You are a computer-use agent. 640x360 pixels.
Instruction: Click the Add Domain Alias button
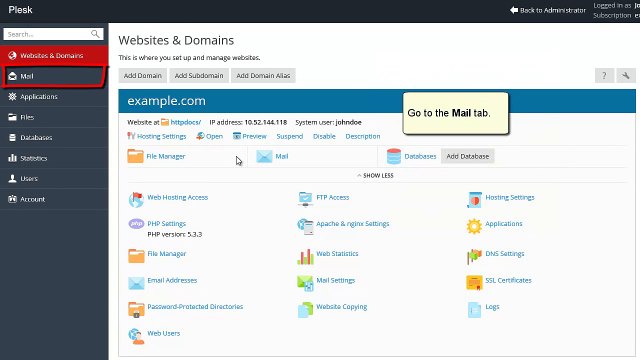(x=263, y=76)
